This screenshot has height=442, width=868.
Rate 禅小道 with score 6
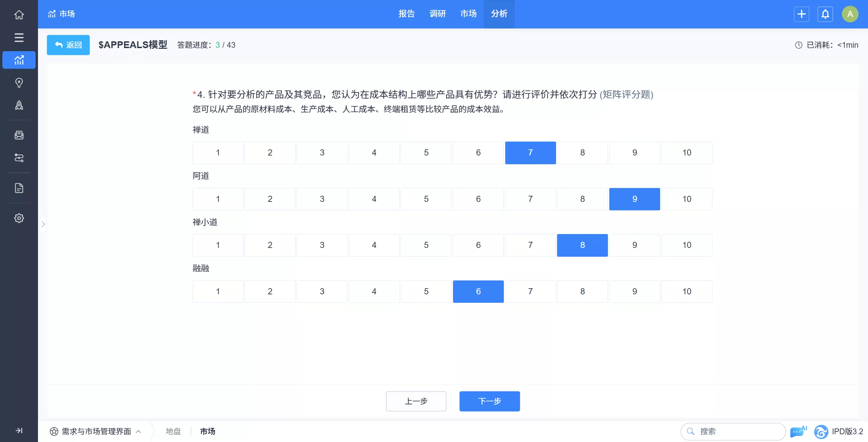click(478, 245)
